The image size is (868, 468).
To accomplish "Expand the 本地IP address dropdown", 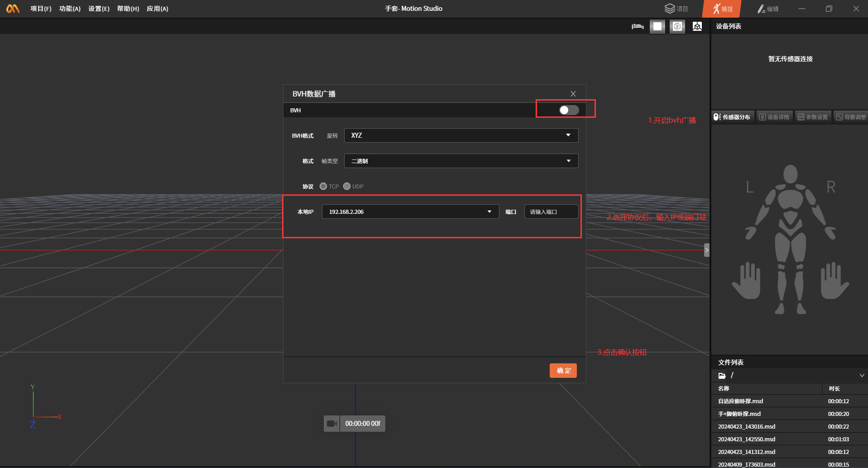I will (410, 212).
